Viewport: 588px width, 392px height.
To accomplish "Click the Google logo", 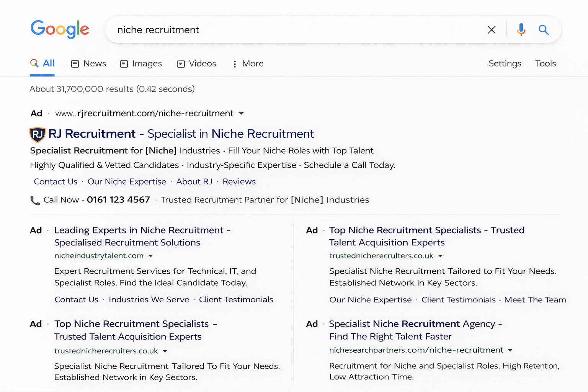I will pyautogui.click(x=60, y=29).
